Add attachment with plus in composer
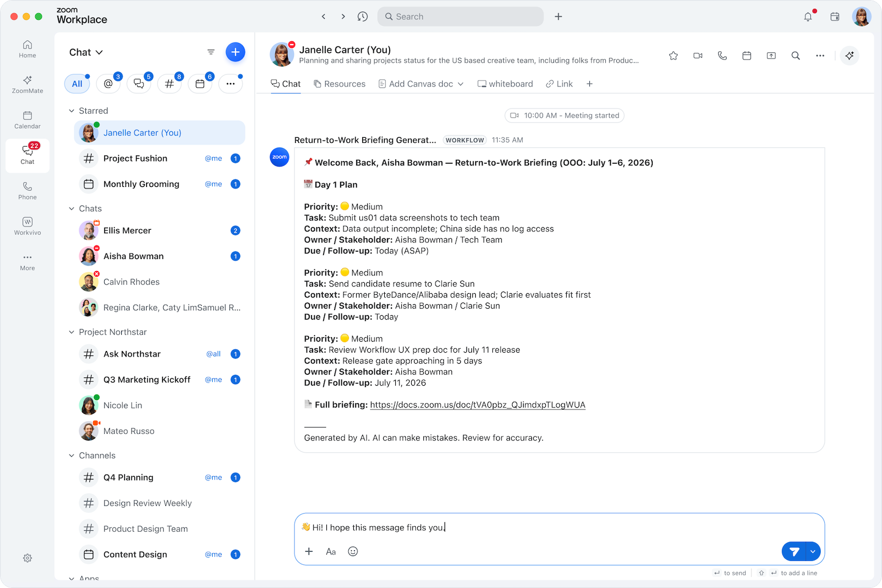The image size is (882, 588). (x=309, y=552)
